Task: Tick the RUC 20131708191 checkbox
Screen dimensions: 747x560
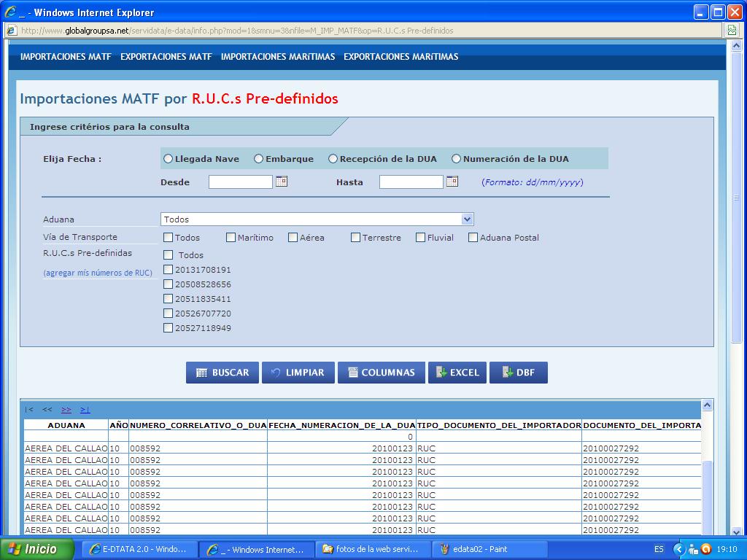Action: tap(169, 270)
